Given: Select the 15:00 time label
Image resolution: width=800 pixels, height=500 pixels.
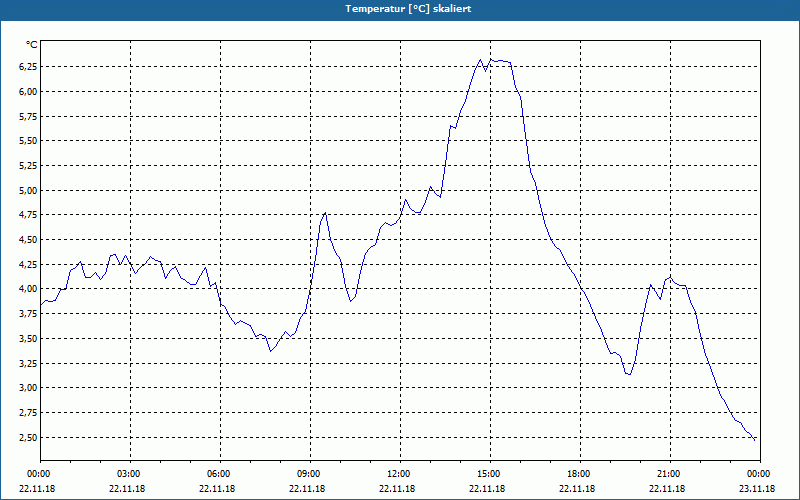Looking at the screenshot, I should [x=490, y=473].
